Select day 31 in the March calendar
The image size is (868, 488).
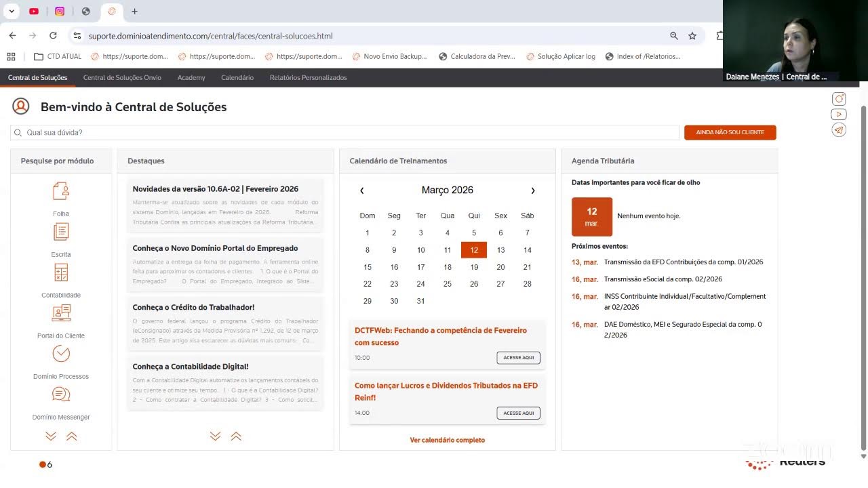pyautogui.click(x=420, y=301)
